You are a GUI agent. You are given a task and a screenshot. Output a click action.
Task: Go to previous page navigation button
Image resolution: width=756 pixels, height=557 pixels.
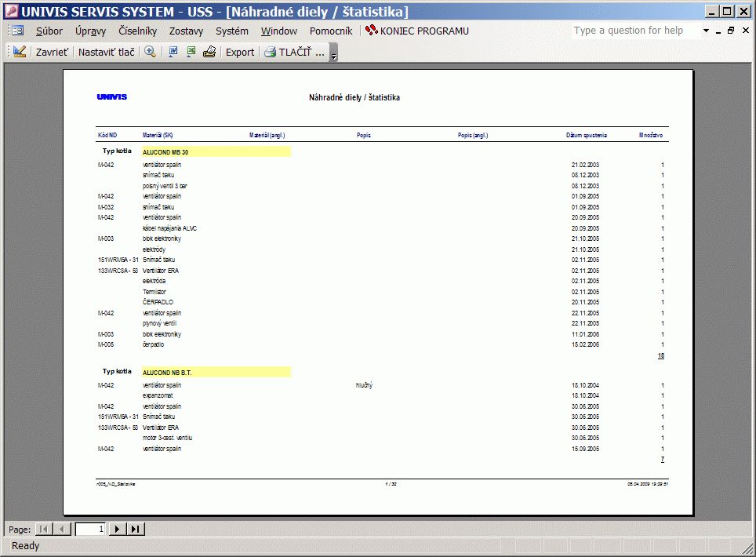pyautogui.click(x=62, y=529)
